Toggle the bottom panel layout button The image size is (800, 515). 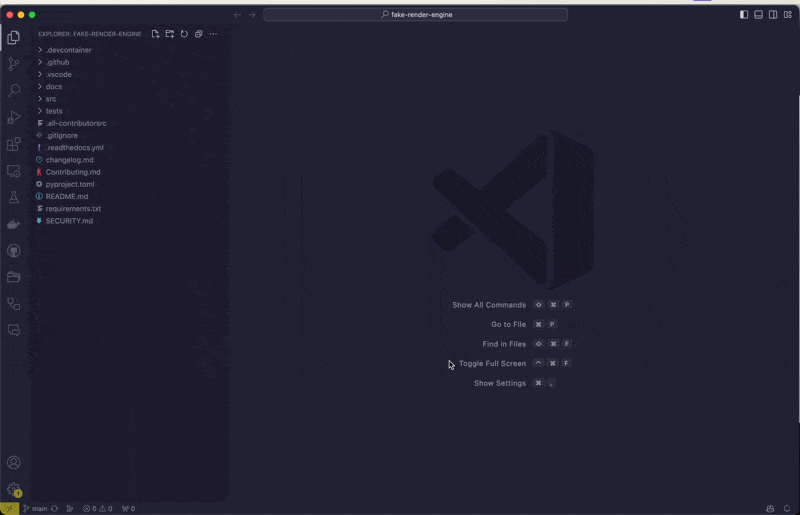759,14
